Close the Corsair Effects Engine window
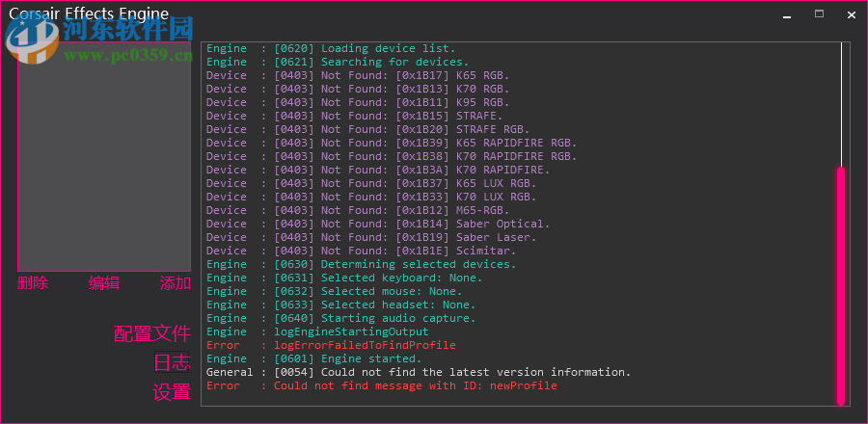Screen dimensions: 868x424 tap(851, 14)
